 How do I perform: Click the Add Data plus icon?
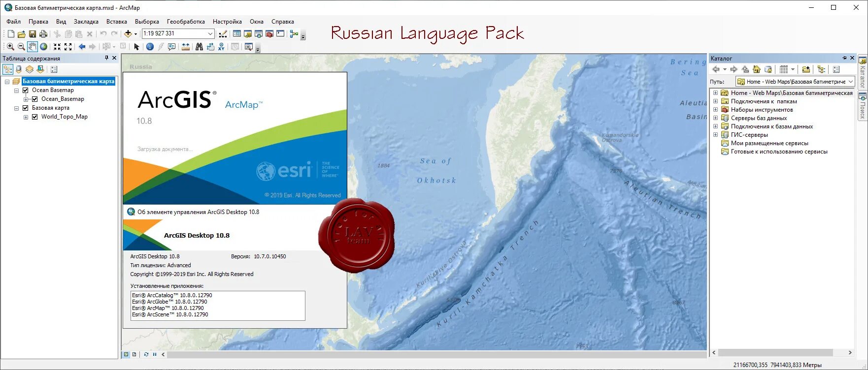(x=128, y=34)
